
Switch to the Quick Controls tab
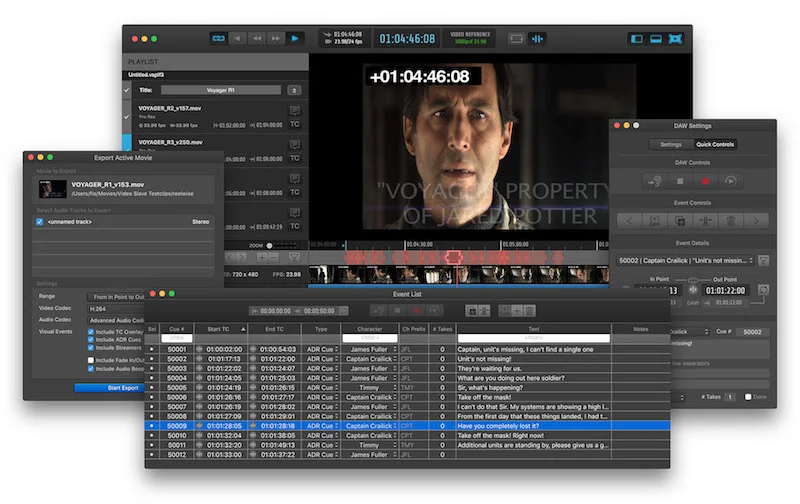tap(715, 144)
